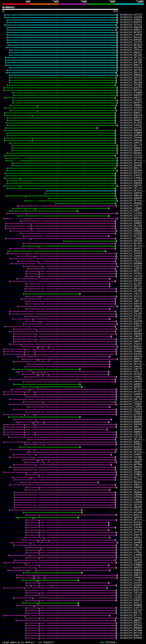
Task: Click the UniRef100_C0PFN4 label
Action: coord(131,35)
